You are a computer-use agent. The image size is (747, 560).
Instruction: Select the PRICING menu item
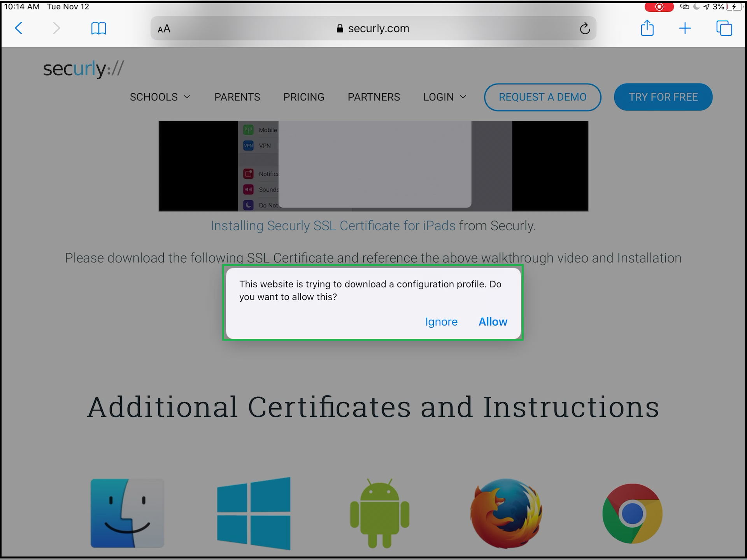point(303,96)
